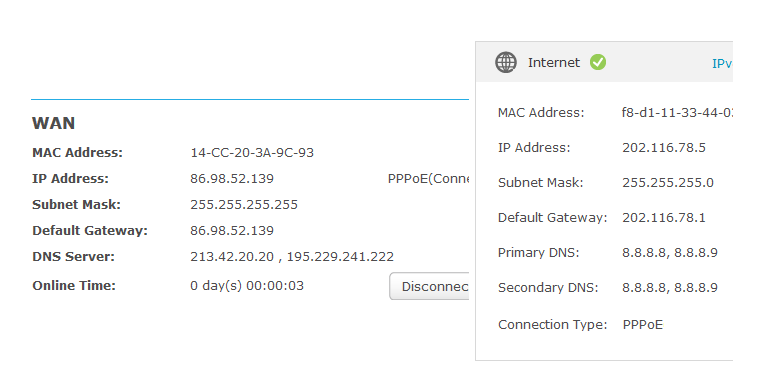Click the default gateway 202.116.78.1 value

[664, 218]
